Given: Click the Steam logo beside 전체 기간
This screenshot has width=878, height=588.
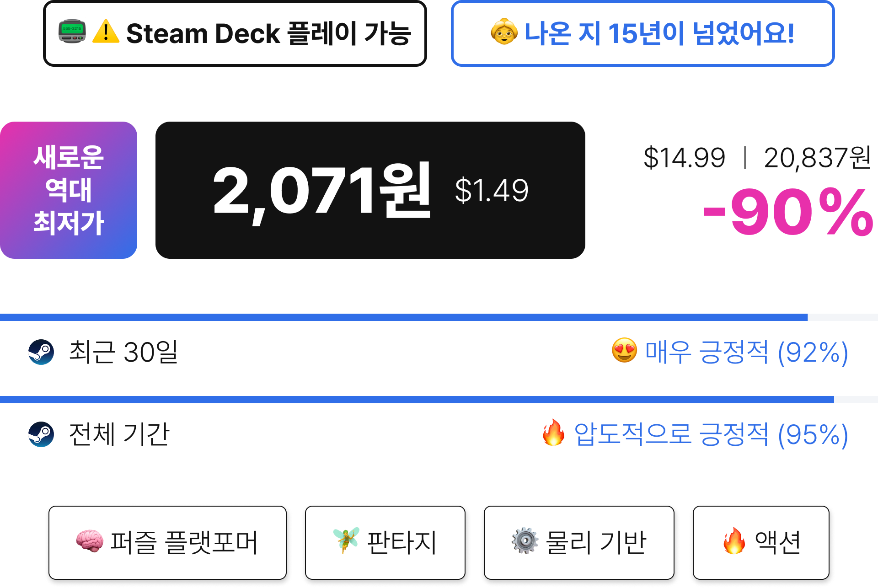Looking at the screenshot, I should [41, 434].
